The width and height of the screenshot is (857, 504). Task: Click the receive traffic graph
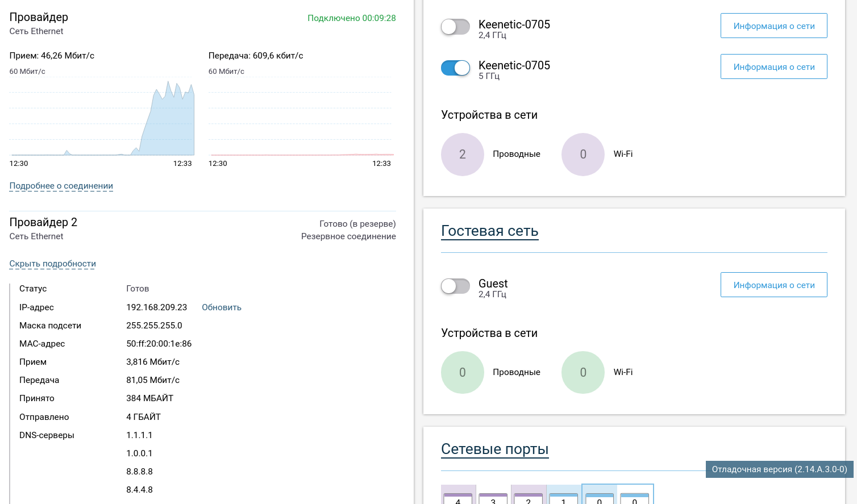pyautogui.click(x=102, y=116)
